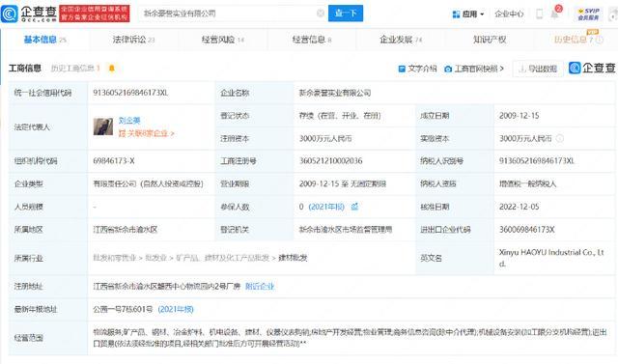This screenshot has height=364, width=618.
Task: Switch to the 基本信息 tab
Action: click(x=45, y=40)
